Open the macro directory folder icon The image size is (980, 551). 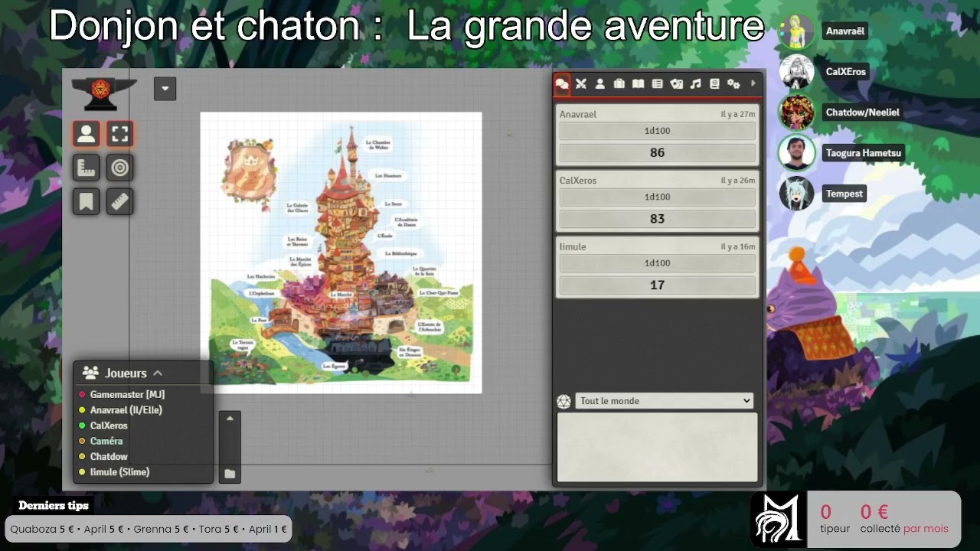tap(230, 474)
